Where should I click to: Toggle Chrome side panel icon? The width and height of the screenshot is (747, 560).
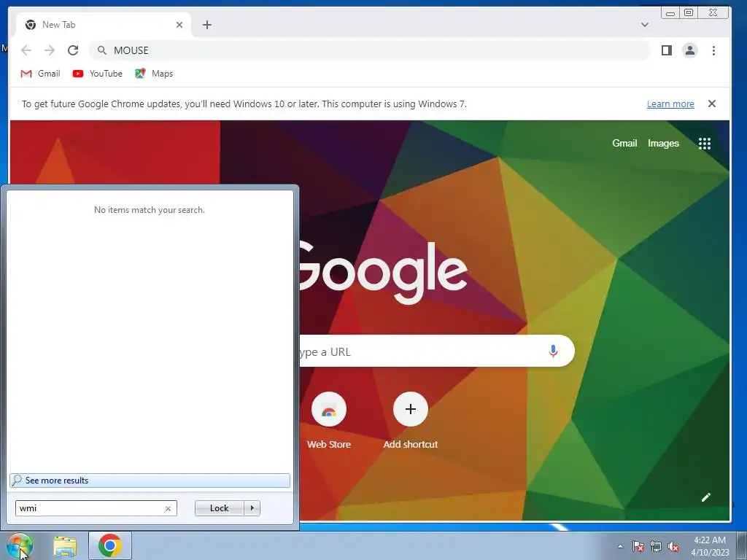(667, 50)
